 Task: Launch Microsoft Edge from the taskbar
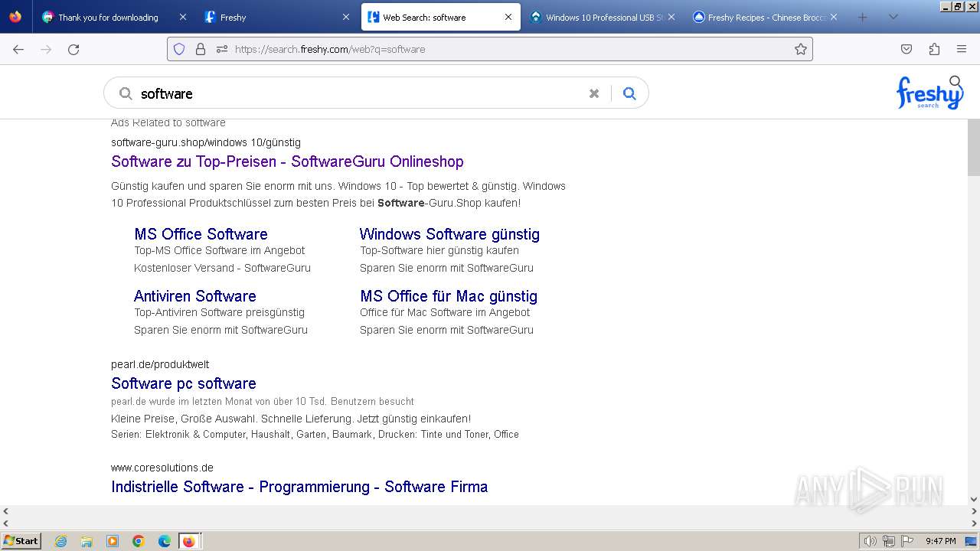(164, 541)
